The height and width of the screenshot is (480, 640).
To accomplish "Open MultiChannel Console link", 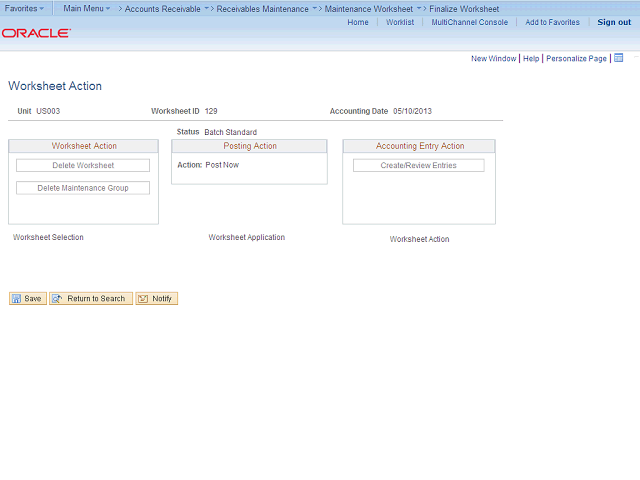I will [x=469, y=22].
